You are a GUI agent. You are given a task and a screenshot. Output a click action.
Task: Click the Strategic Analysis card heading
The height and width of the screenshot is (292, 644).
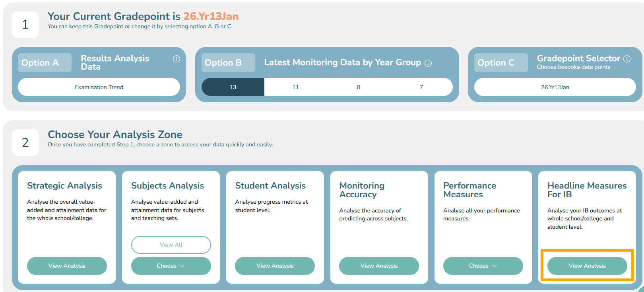[64, 186]
